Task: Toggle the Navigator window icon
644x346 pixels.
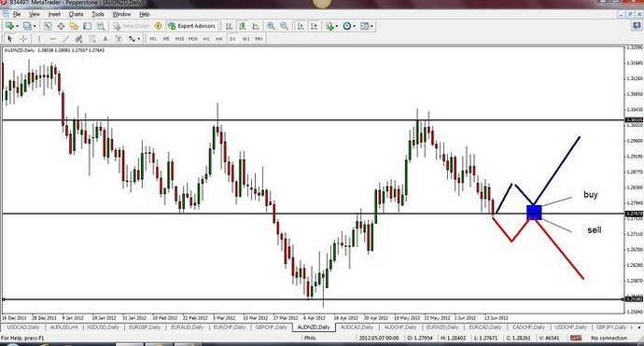Action: [74, 26]
